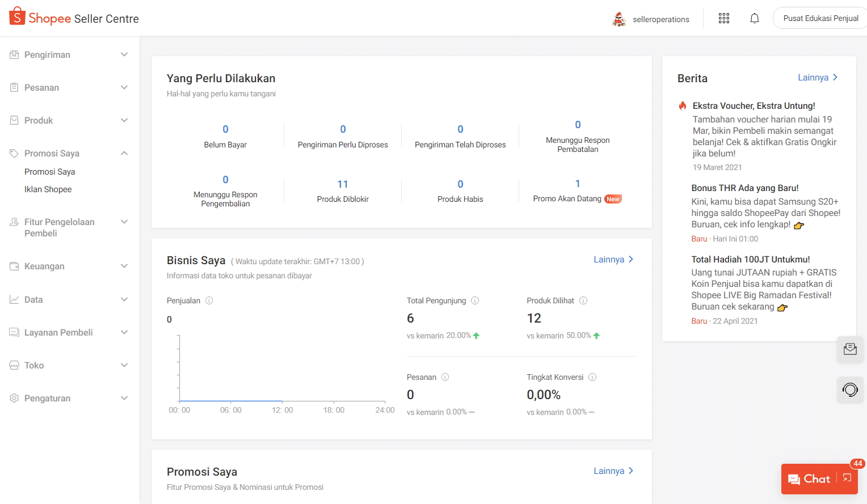This screenshot has height=504, width=867.
Task: Open the inbox envelope floating icon
Action: [x=849, y=349]
